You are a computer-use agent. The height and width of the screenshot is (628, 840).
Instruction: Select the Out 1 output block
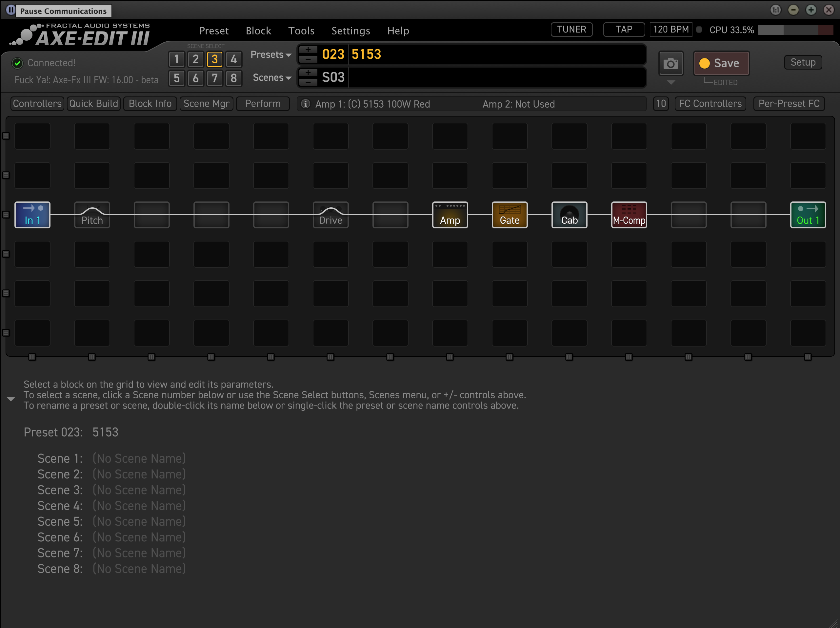click(x=808, y=215)
